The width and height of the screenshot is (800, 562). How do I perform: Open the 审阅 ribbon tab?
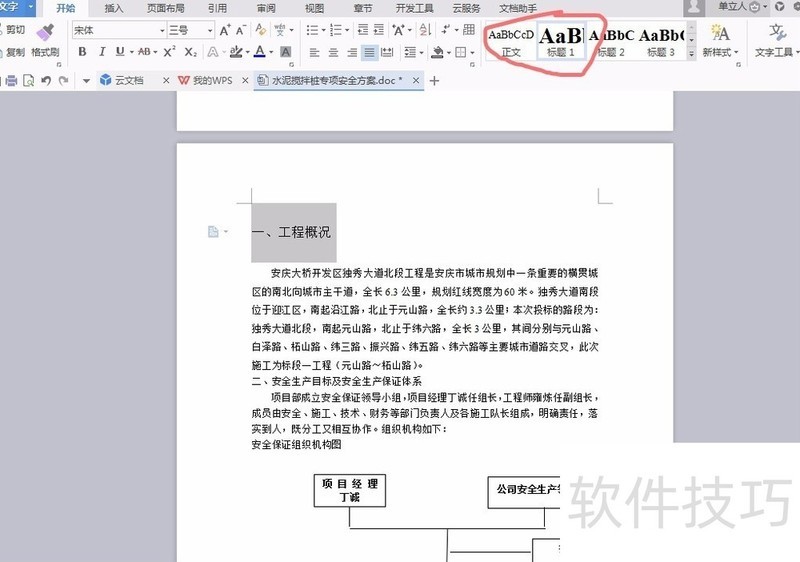(x=266, y=8)
